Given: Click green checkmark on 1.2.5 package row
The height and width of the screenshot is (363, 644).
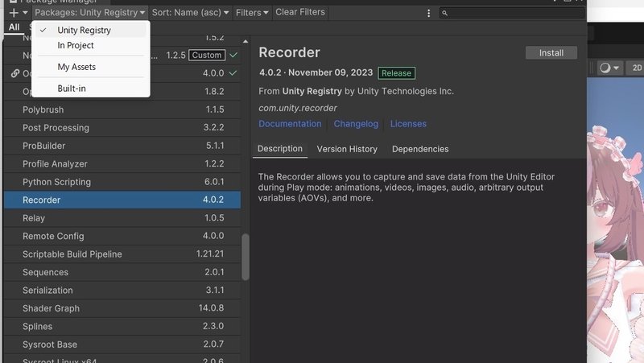Looking at the screenshot, I should click(233, 55).
